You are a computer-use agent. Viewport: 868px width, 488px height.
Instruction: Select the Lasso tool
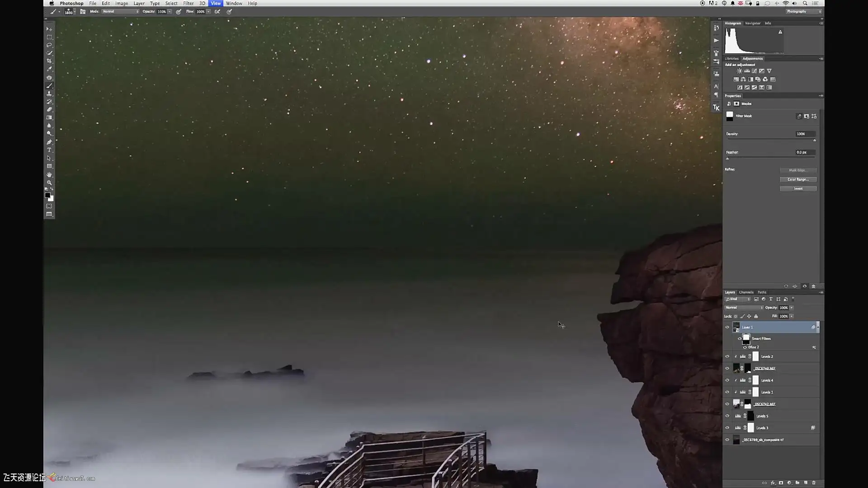point(49,45)
